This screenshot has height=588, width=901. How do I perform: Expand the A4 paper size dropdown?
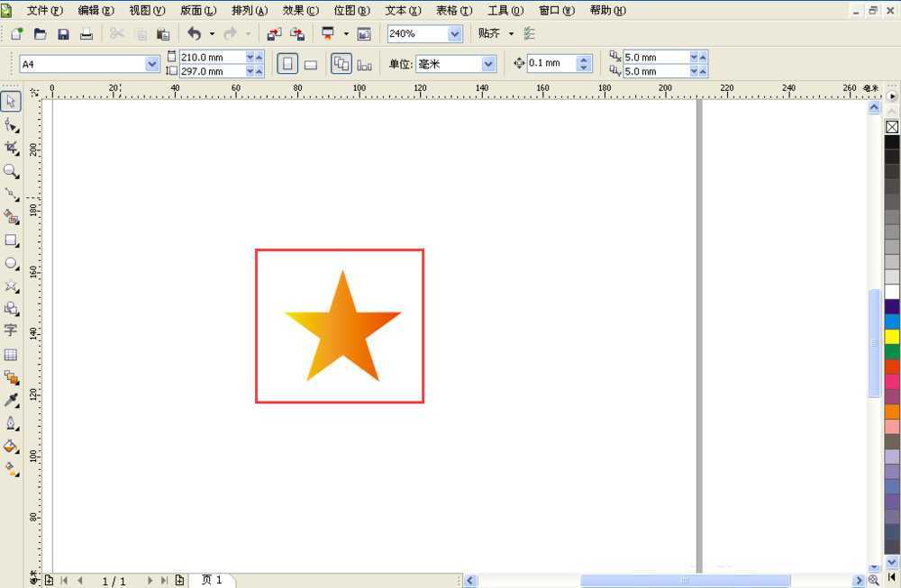tap(152, 64)
